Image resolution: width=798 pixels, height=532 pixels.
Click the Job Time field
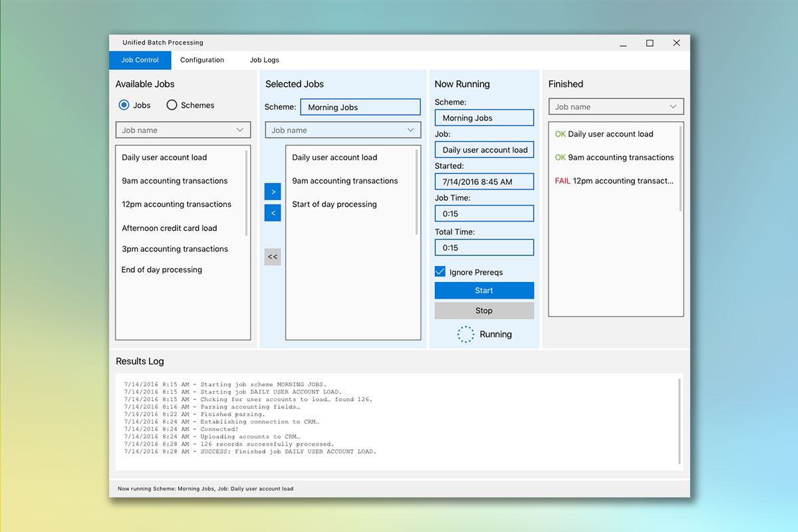(484, 213)
